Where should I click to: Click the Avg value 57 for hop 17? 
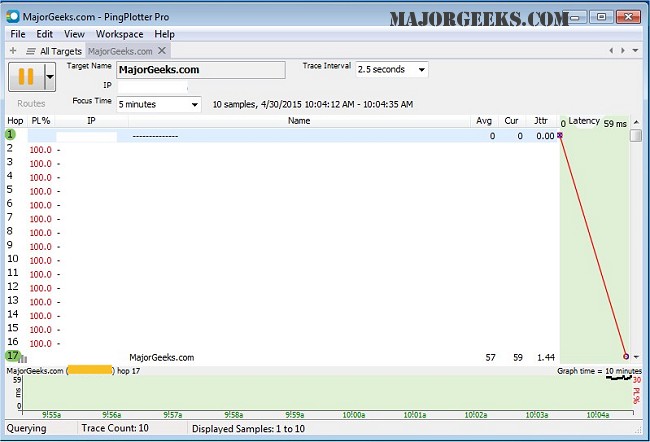pos(490,357)
